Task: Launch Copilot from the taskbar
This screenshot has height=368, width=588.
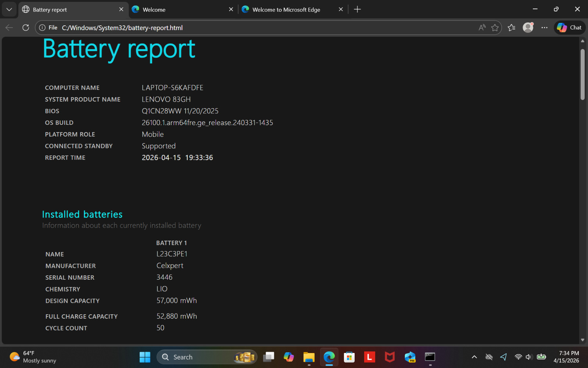Action: (289, 357)
